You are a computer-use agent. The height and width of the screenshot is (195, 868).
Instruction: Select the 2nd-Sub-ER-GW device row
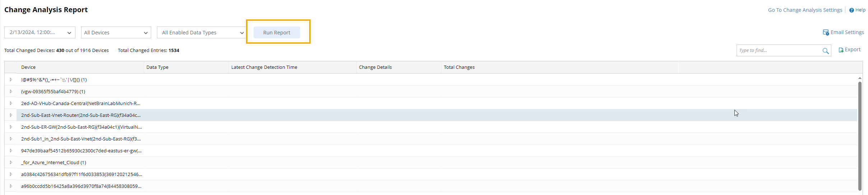coord(81,127)
